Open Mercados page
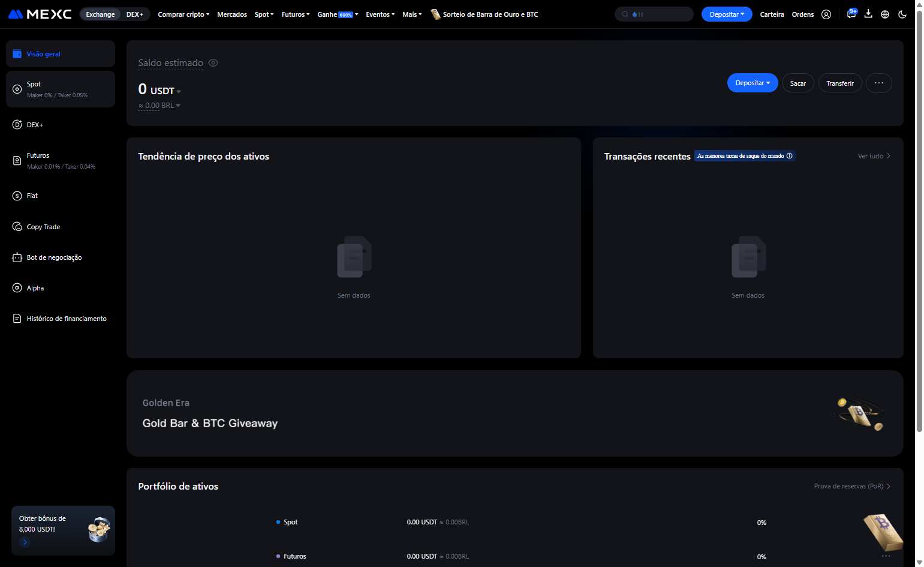This screenshot has width=924, height=567. (x=232, y=14)
